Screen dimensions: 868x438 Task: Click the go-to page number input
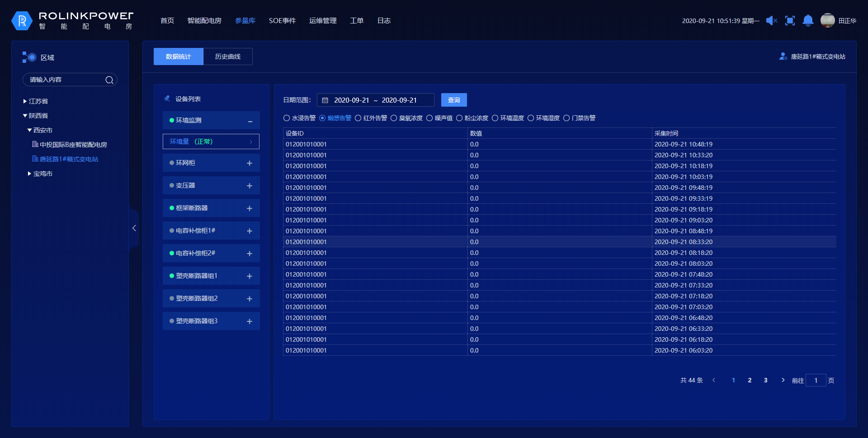pyautogui.click(x=816, y=380)
